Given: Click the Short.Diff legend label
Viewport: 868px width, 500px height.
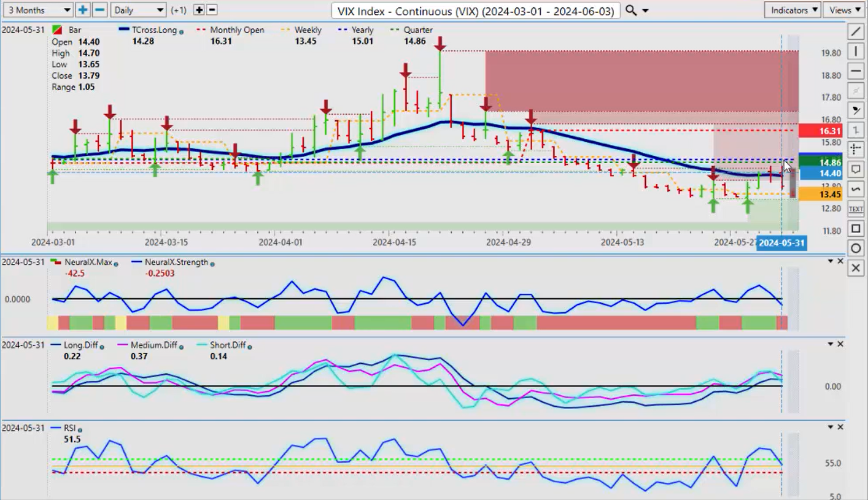Looking at the screenshot, I should pos(228,345).
